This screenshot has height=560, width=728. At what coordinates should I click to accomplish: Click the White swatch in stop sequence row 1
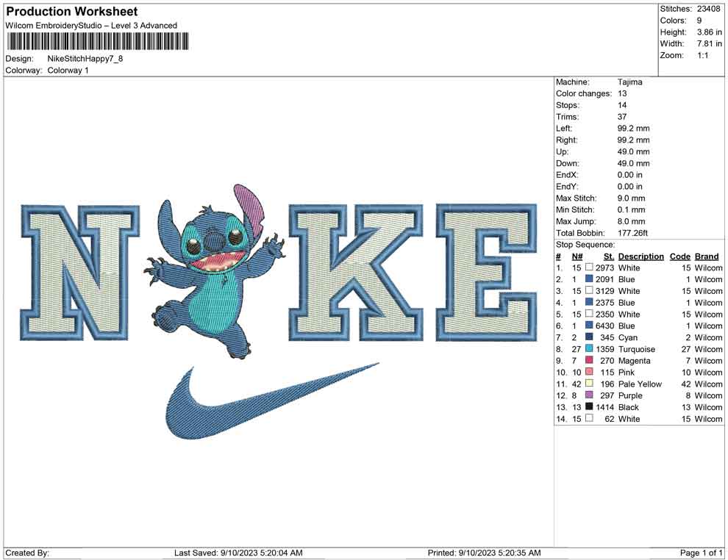(589, 268)
